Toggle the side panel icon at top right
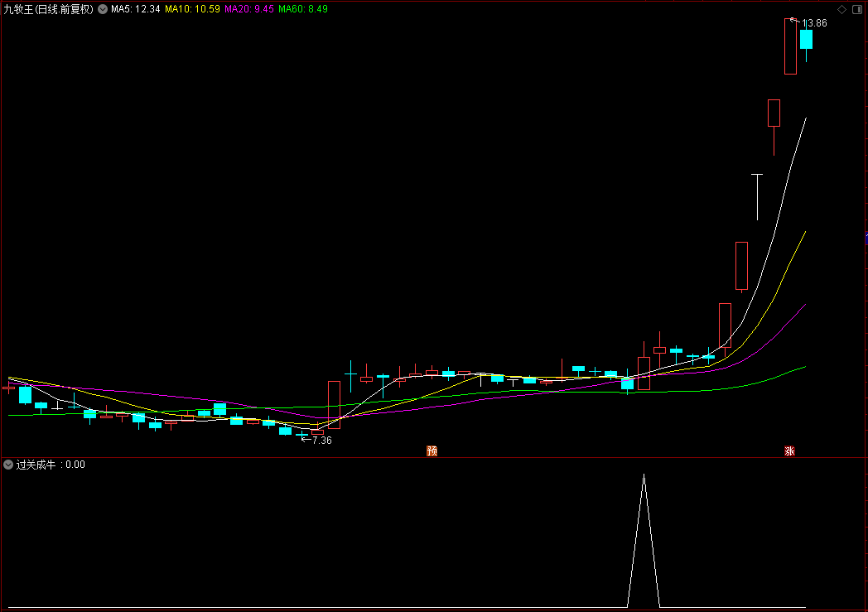This screenshot has height=612, width=868. tap(857, 9)
